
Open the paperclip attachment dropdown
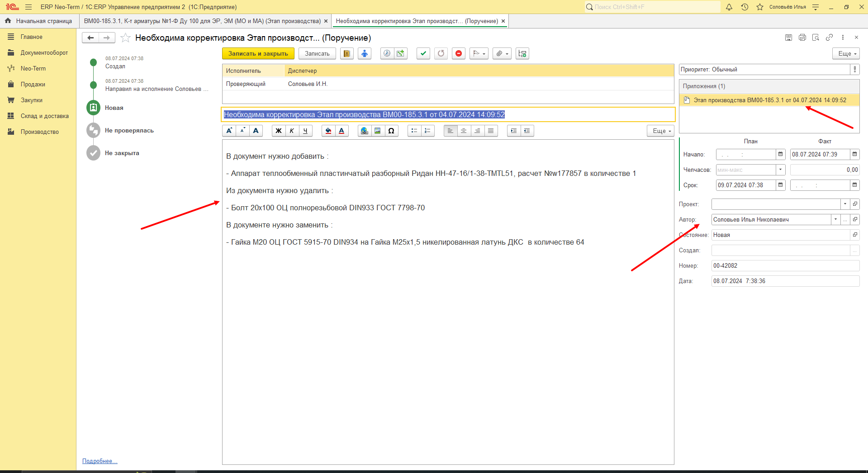pyautogui.click(x=502, y=53)
